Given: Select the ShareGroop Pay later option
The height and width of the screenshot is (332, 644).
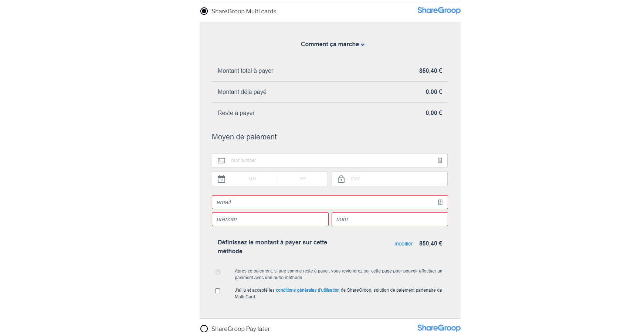Looking at the screenshot, I should (x=204, y=329).
